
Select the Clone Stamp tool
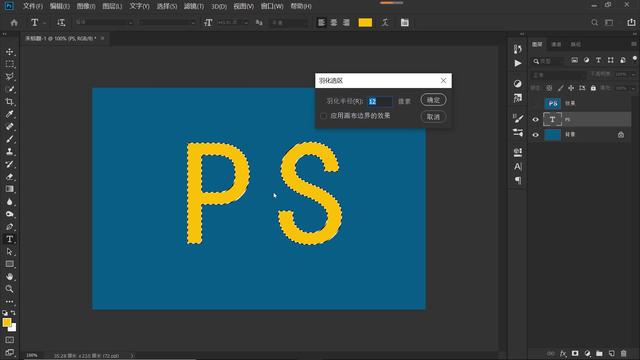click(9, 152)
